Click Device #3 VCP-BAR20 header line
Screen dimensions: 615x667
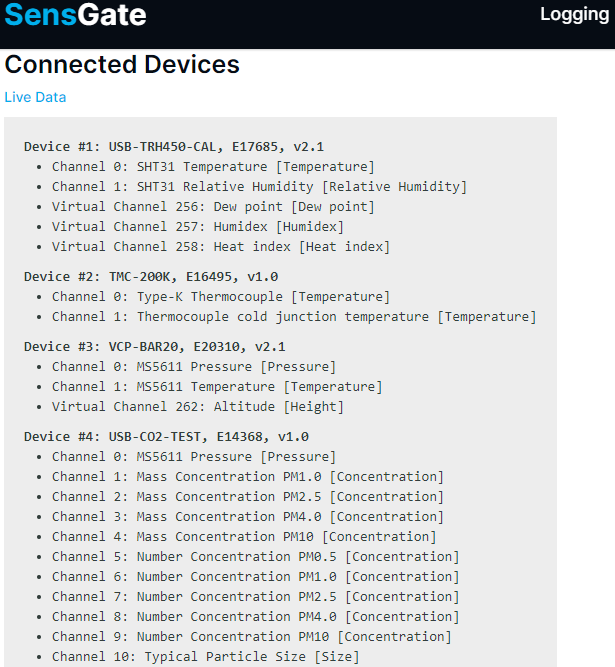point(155,346)
